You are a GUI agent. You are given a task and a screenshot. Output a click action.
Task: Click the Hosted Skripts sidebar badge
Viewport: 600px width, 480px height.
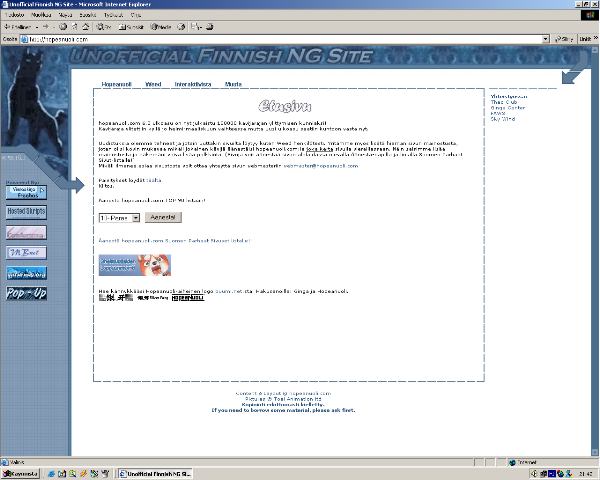coord(26,212)
